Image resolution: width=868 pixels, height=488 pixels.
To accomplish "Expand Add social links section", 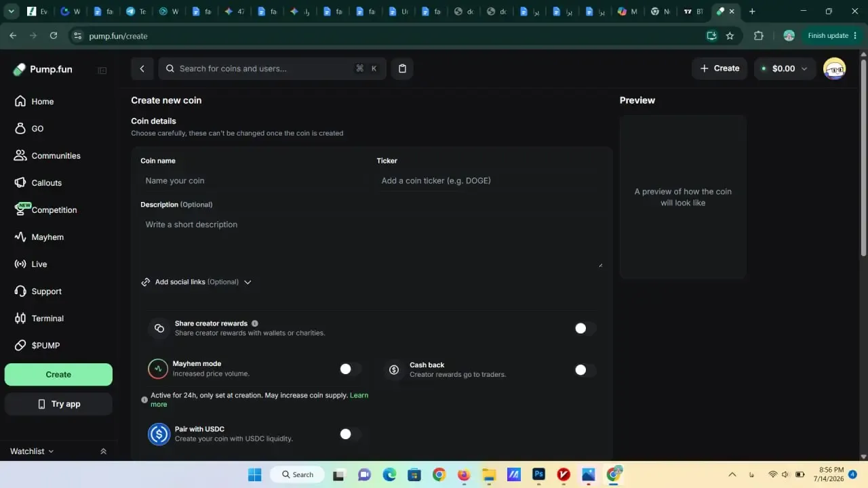I will click(197, 282).
